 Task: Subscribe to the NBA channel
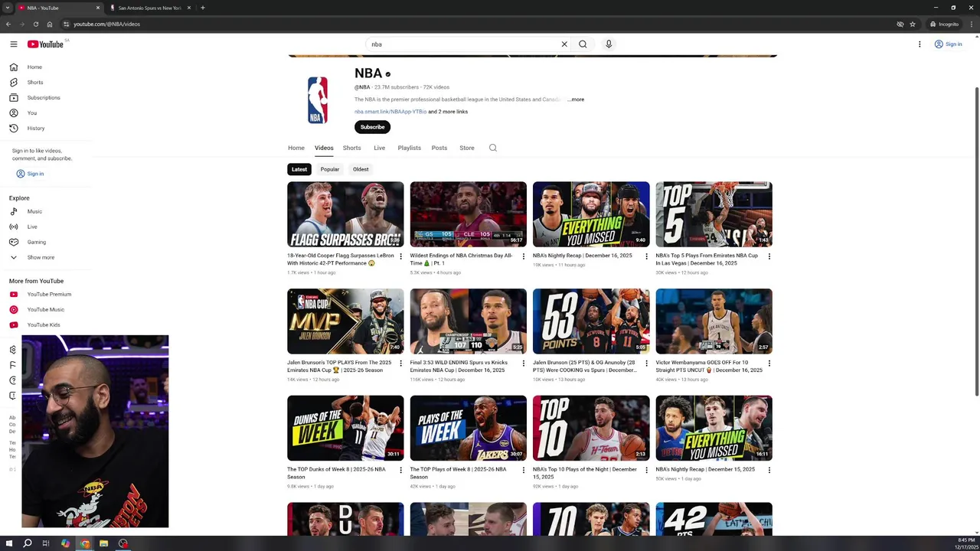coord(373,127)
